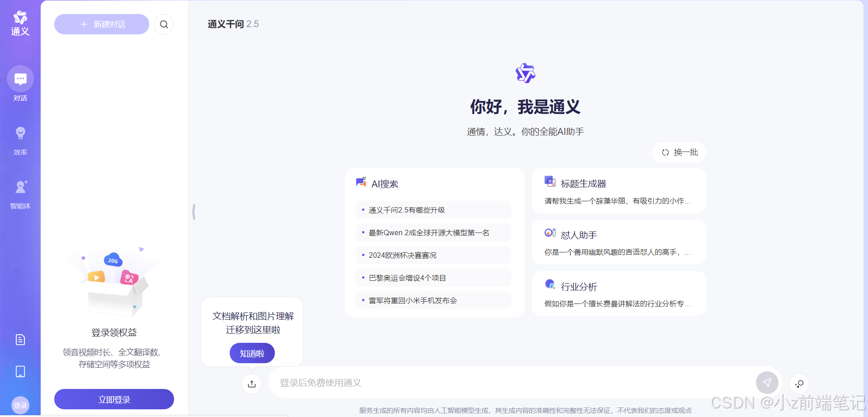Select 2024欧洲杯决赛赛况 suggestion
This screenshot has width=868, height=417.
tap(433, 255)
